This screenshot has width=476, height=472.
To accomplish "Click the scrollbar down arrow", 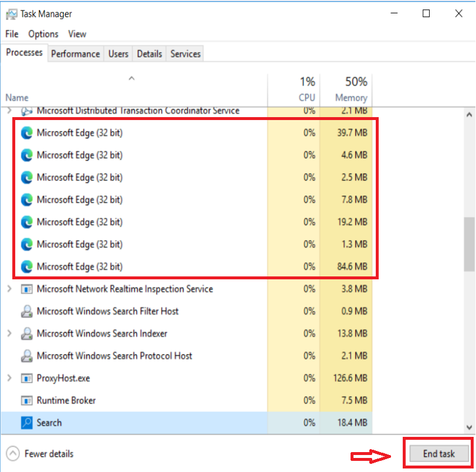I will coord(470,427).
